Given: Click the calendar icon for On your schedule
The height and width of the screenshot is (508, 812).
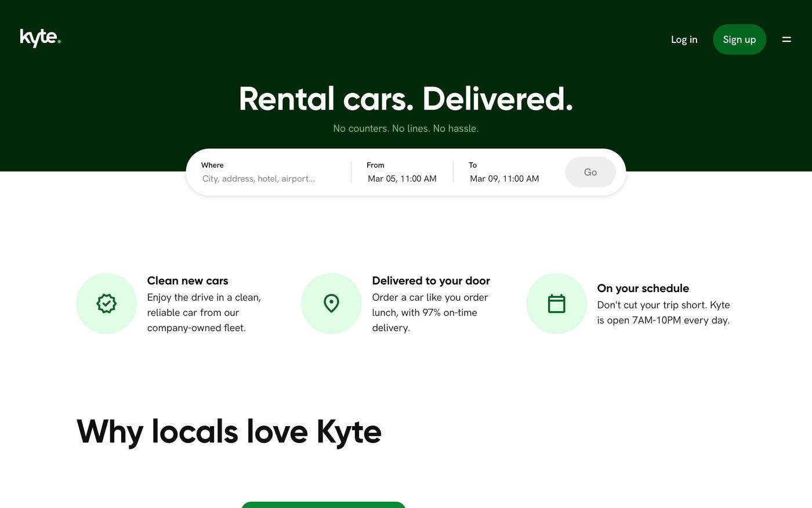Looking at the screenshot, I should [556, 303].
